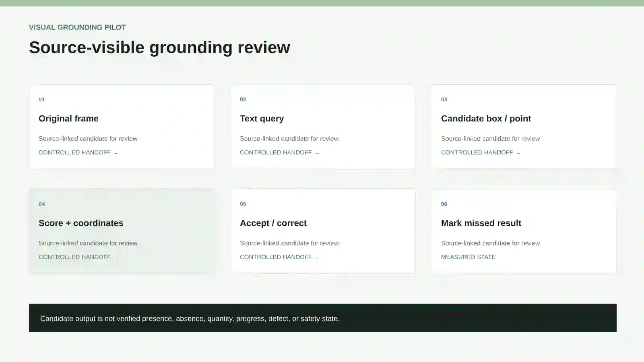Click Source-linked candidate text under Candidate box / point
The image size is (644, 362).
(x=490, y=139)
